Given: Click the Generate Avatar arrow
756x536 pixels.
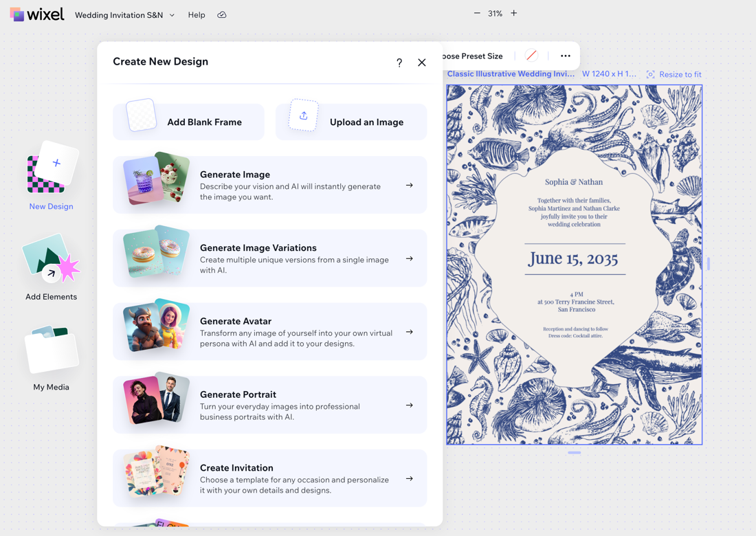Looking at the screenshot, I should coord(410,332).
